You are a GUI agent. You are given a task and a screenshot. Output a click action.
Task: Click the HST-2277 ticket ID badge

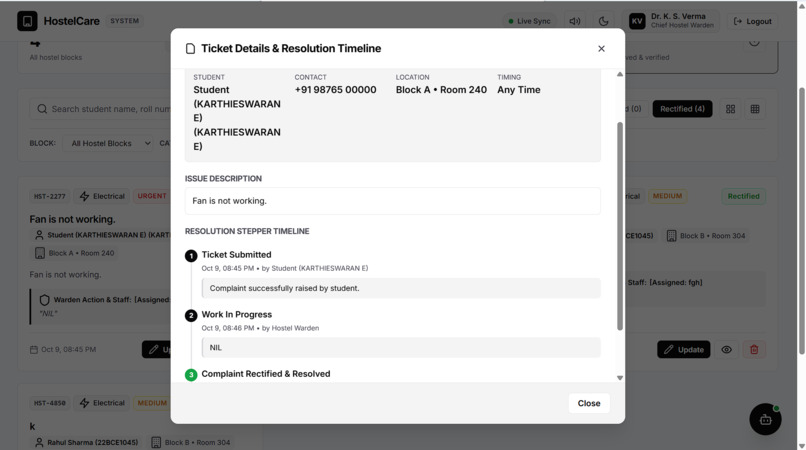click(x=50, y=196)
